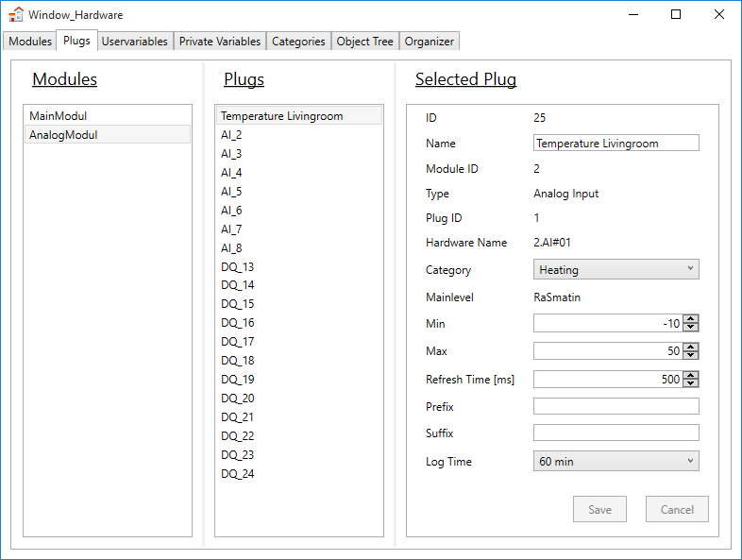Image resolution: width=742 pixels, height=560 pixels.
Task: Expand the Log Time dropdown
Action: [x=616, y=462]
